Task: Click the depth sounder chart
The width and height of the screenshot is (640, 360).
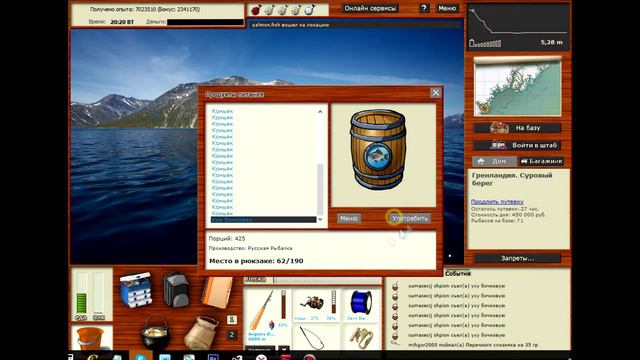Action: (x=518, y=27)
